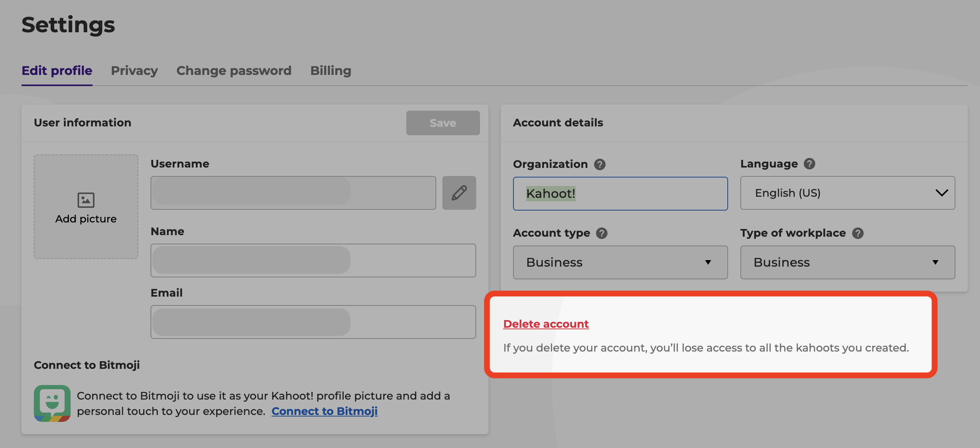980x448 pixels.
Task: Click the Delete account link
Action: pos(546,324)
